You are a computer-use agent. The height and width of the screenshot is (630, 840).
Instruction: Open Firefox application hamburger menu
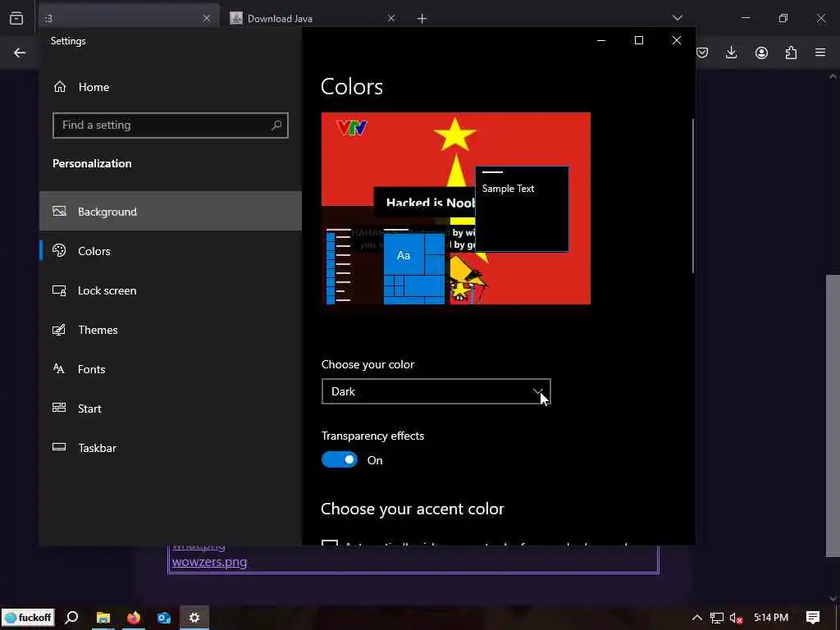[820, 52]
